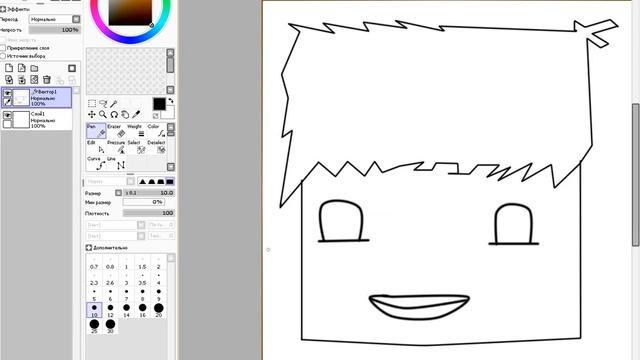The image size is (640, 360).
Task: Create a new normal layer
Action: [9, 68]
